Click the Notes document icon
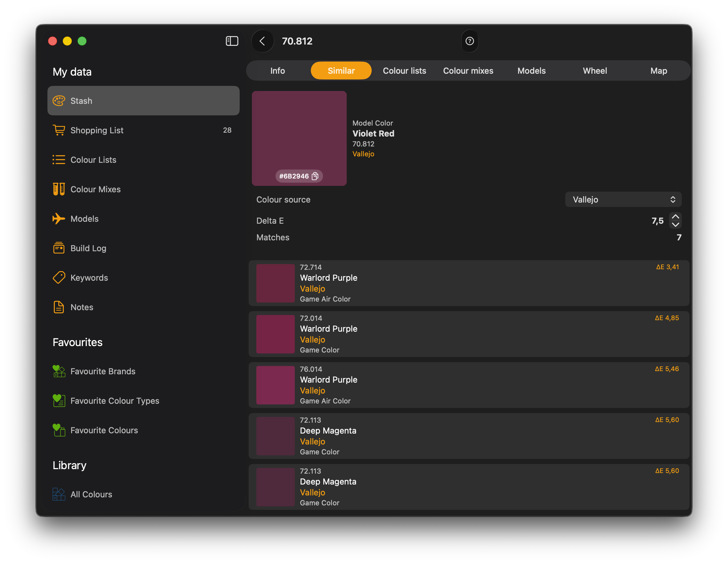 [59, 307]
